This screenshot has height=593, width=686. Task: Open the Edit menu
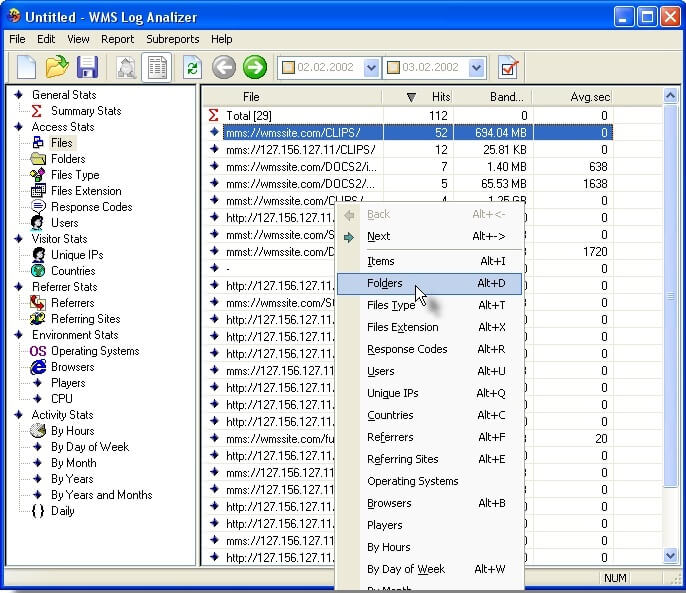46,39
